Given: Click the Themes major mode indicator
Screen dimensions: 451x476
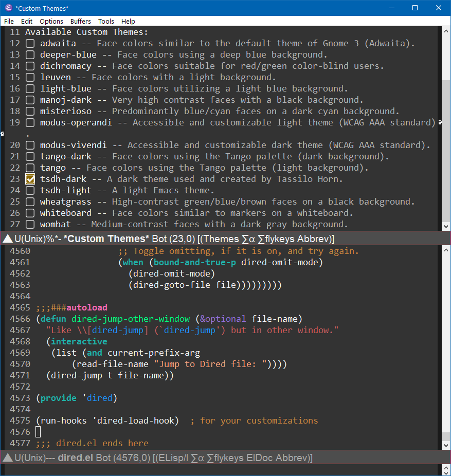Looking at the screenshot, I should tap(221, 239).
